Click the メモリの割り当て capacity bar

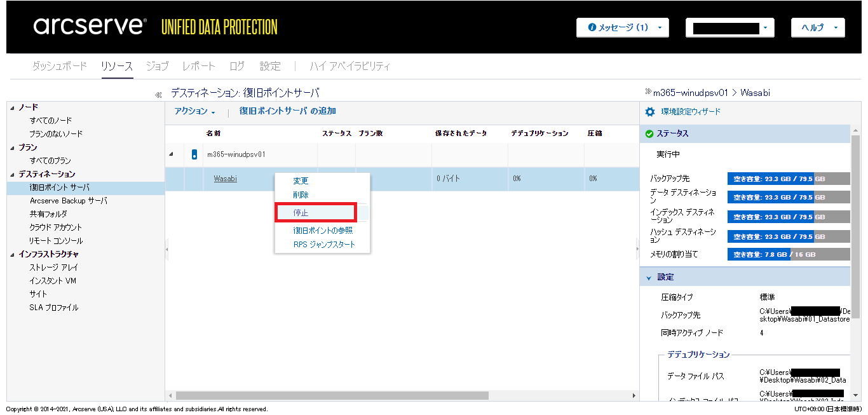789,254
